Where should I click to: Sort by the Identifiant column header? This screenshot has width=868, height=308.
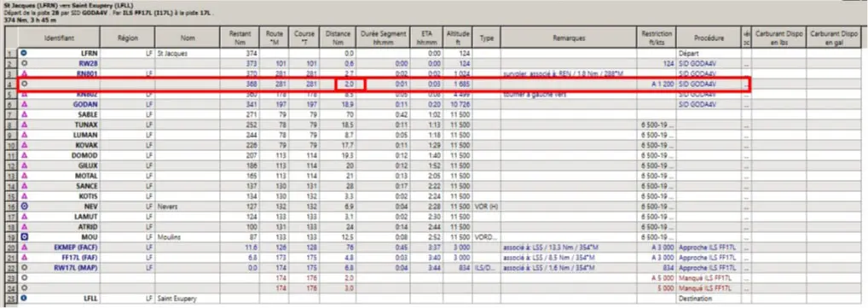pyautogui.click(x=59, y=38)
